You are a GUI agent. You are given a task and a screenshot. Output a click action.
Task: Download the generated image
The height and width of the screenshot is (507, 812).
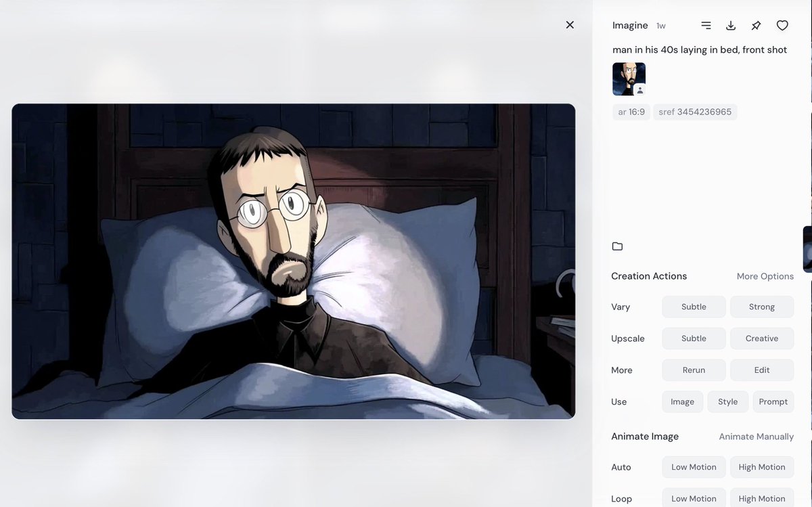click(731, 25)
